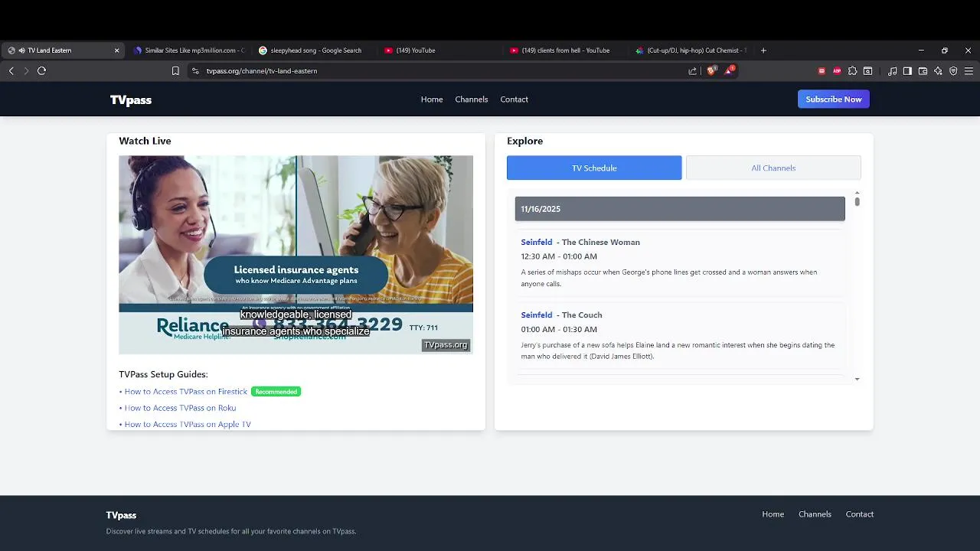Click the share icon in the address bar
980x551 pixels.
tap(692, 70)
